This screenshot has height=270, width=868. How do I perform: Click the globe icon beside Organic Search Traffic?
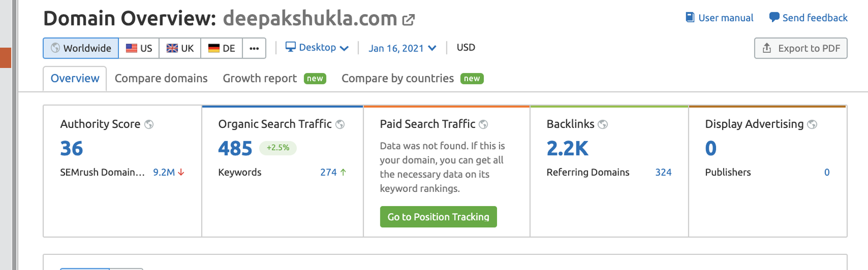pos(340,124)
